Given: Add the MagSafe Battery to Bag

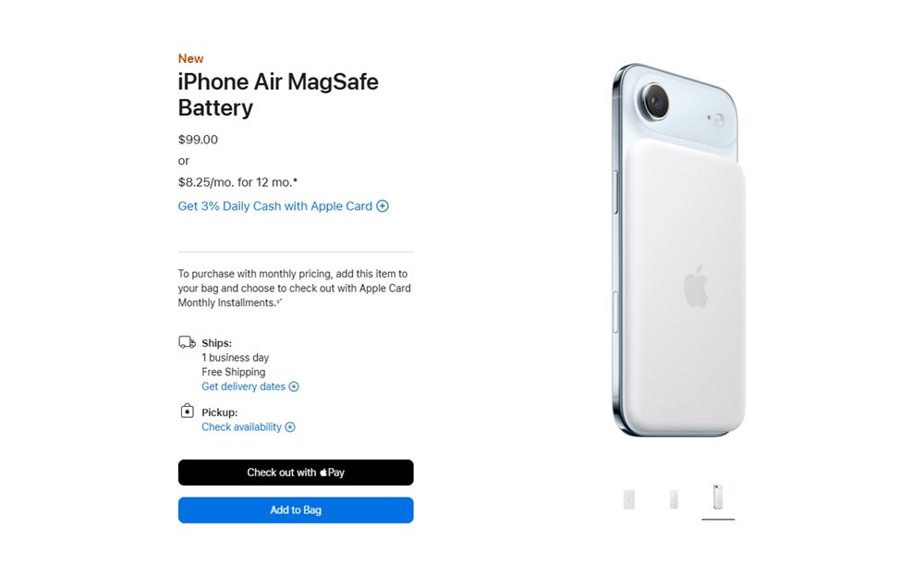Looking at the screenshot, I should 296,510.
